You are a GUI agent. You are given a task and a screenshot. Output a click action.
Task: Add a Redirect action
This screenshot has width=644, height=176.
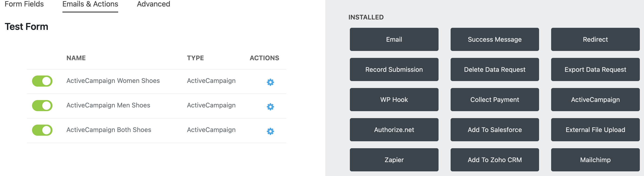tap(595, 39)
